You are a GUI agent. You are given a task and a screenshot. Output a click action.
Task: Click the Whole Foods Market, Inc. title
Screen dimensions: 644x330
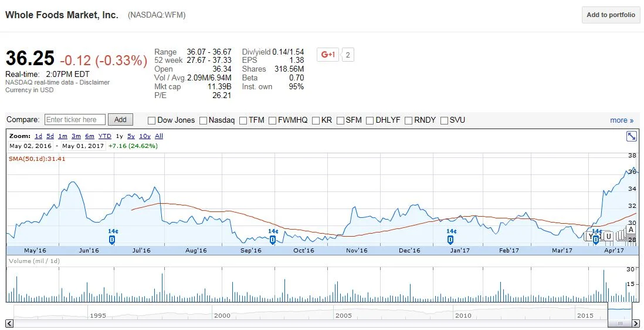pyautogui.click(x=62, y=15)
